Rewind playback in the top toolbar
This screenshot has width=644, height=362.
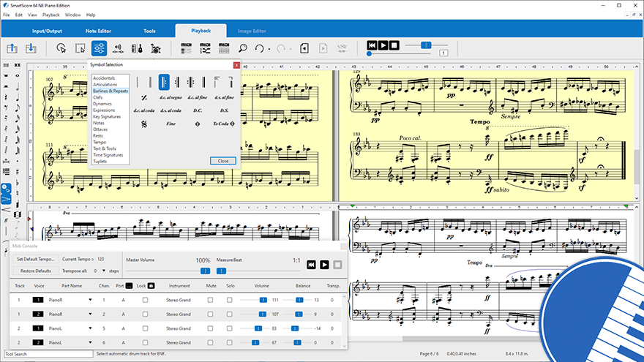click(x=372, y=45)
